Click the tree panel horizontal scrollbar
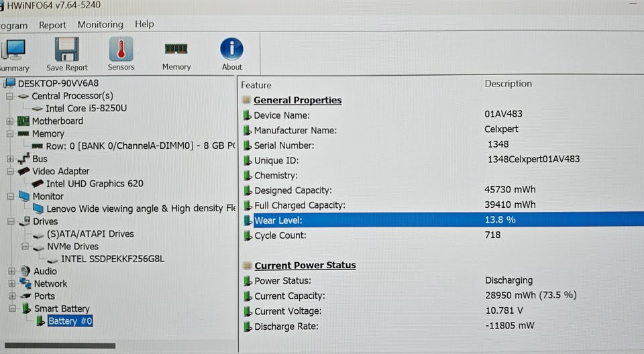This screenshot has width=644, height=354. [x=60, y=346]
